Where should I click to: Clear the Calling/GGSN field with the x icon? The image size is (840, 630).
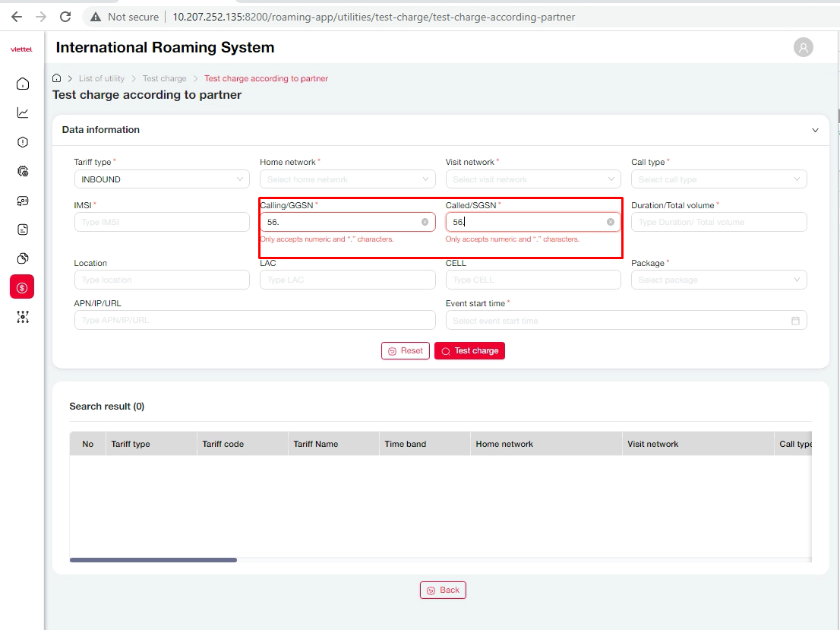(425, 222)
